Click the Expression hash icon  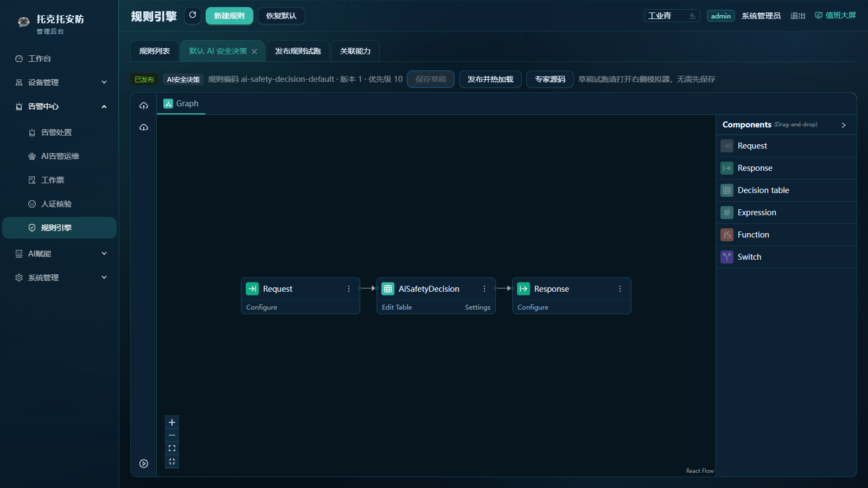[727, 213]
